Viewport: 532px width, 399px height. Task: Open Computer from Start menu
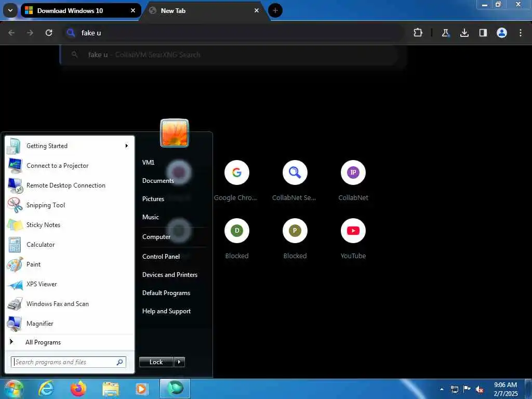(x=156, y=237)
